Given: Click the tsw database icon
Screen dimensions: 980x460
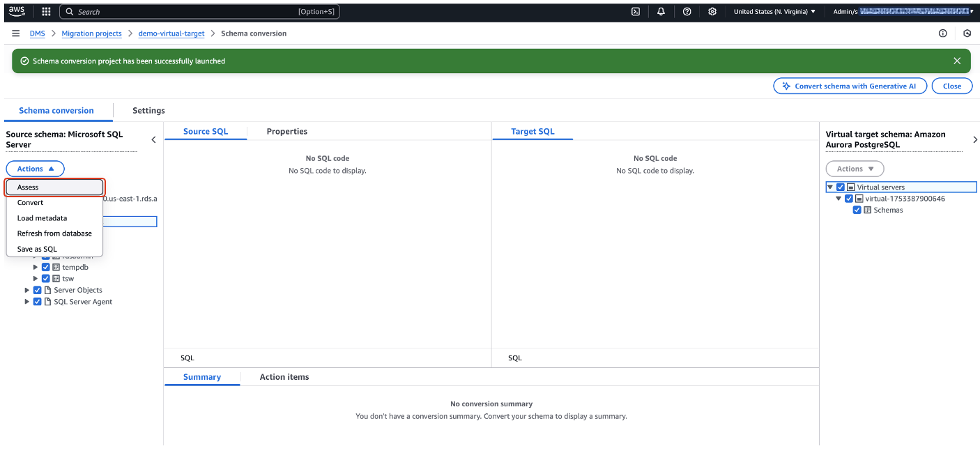Looking at the screenshot, I should 56,279.
